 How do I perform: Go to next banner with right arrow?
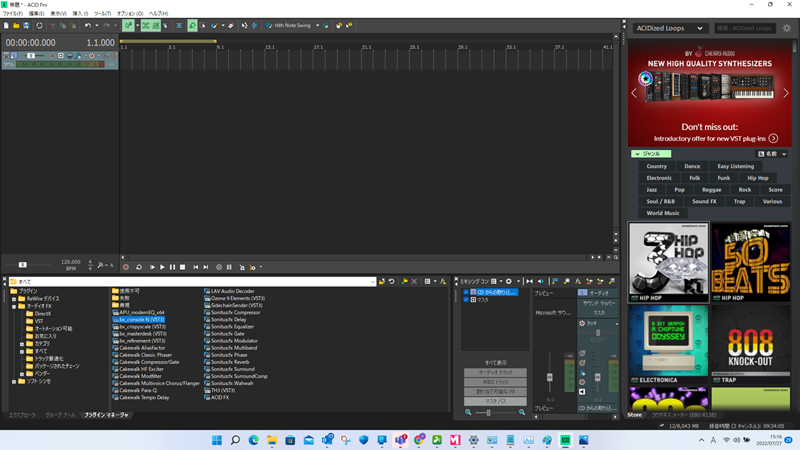click(786, 93)
